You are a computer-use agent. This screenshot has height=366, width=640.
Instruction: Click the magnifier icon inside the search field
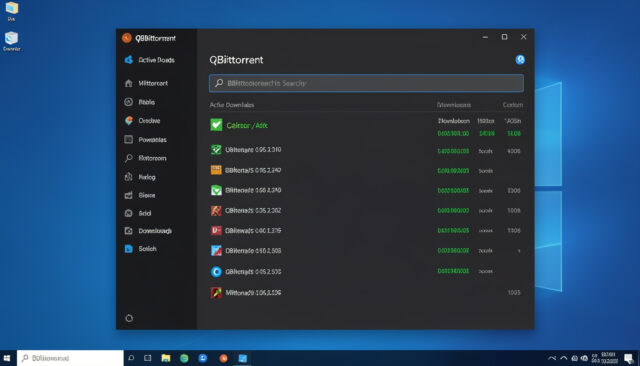(219, 83)
